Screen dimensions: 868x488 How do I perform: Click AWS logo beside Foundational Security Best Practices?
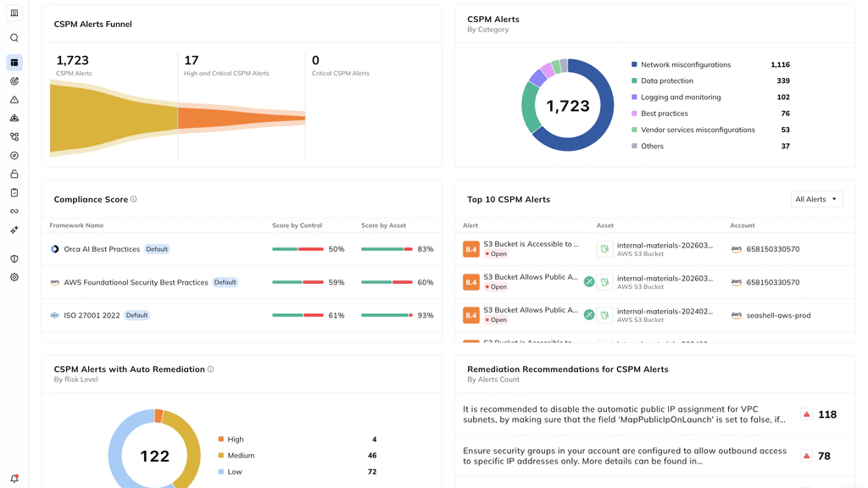55,282
